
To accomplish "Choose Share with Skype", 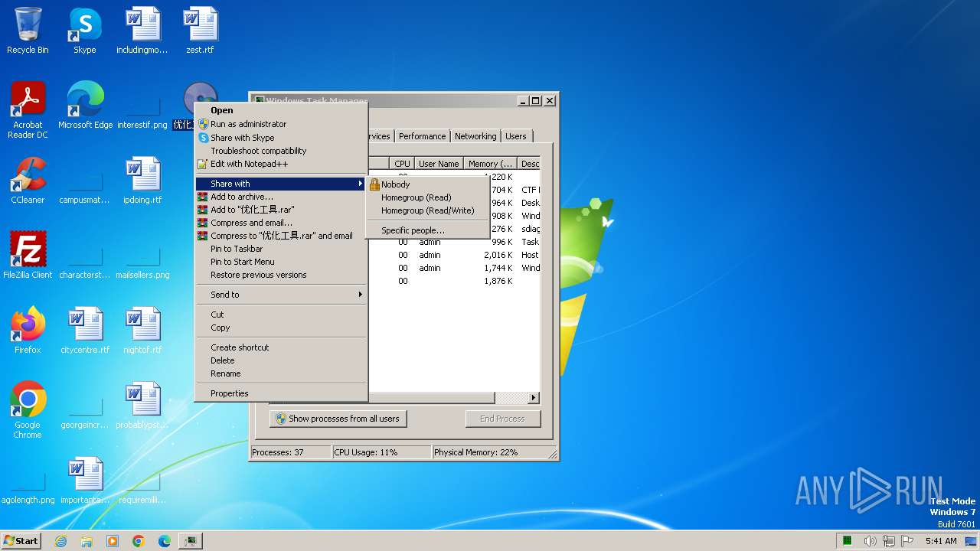I will click(x=282, y=138).
